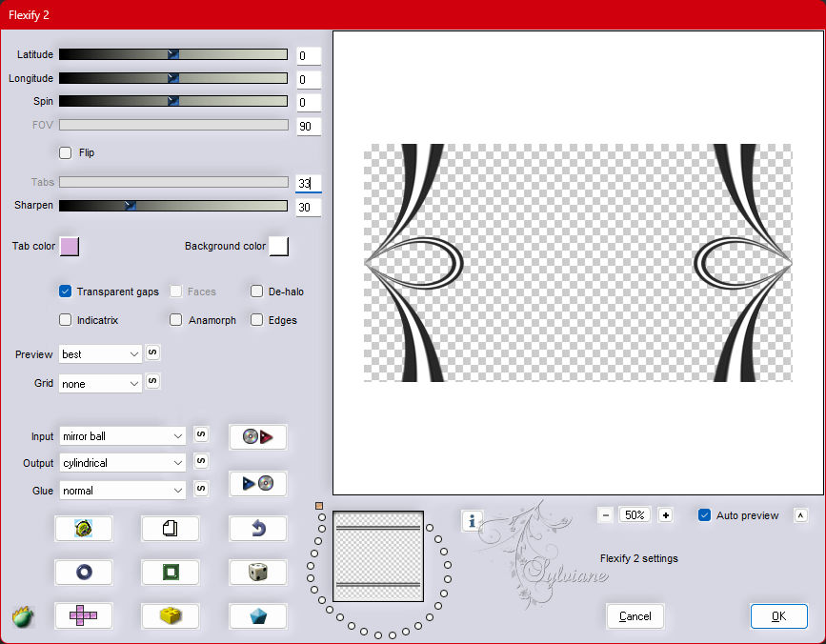826x644 pixels.
Task: Enable the De-halo checkbox
Action: click(x=256, y=292)
